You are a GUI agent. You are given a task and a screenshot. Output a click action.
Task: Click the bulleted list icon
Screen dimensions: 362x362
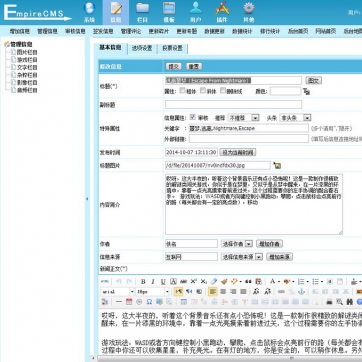(315, 282)
